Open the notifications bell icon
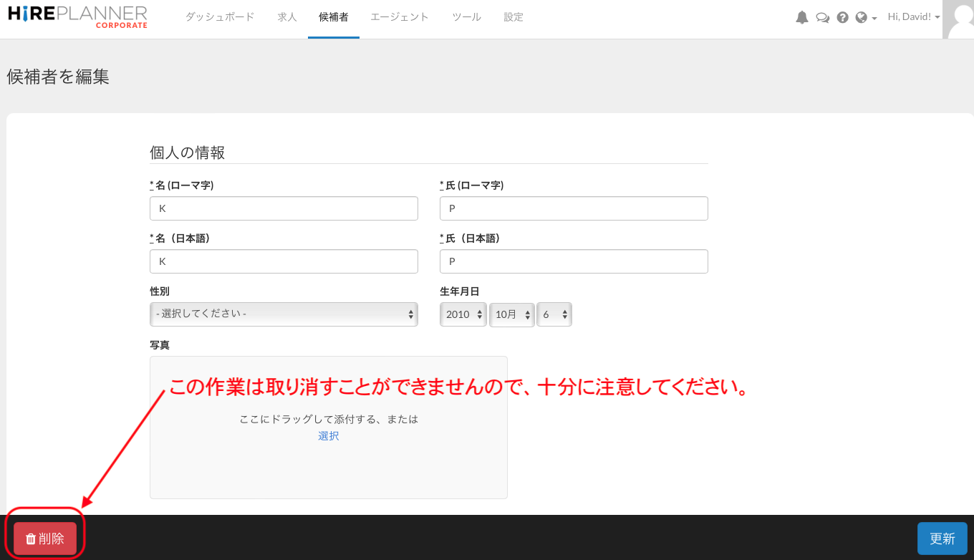The image size is (974, 560). (802, 18)
